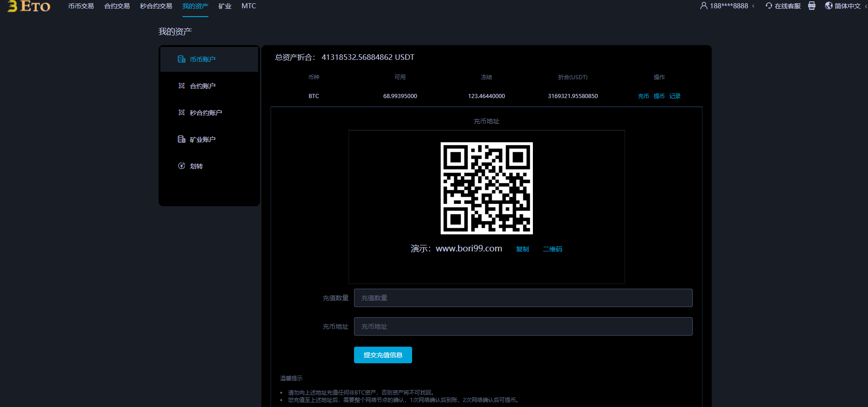
Task: Click the deposit QR code image
Action: (x=487, y=188)
